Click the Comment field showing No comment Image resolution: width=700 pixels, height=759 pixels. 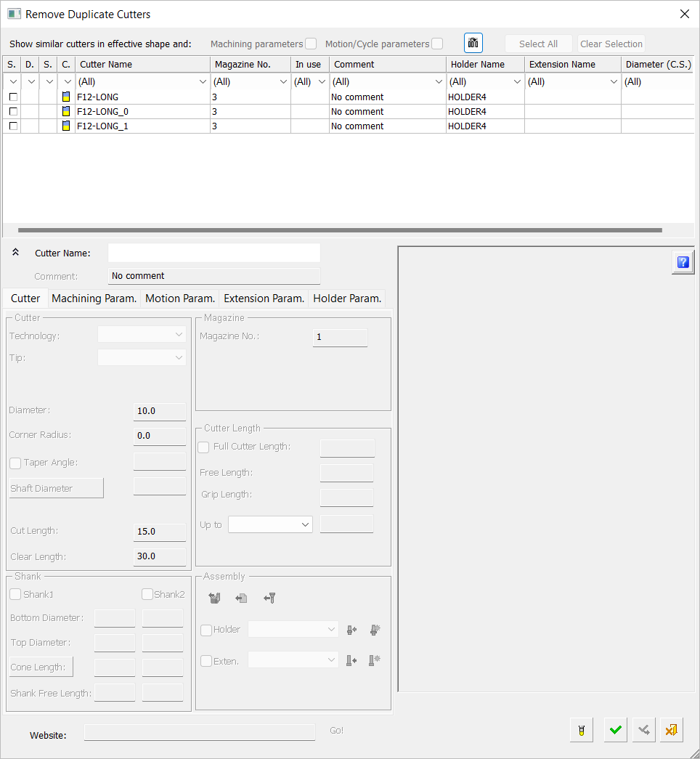pos(214,276)
